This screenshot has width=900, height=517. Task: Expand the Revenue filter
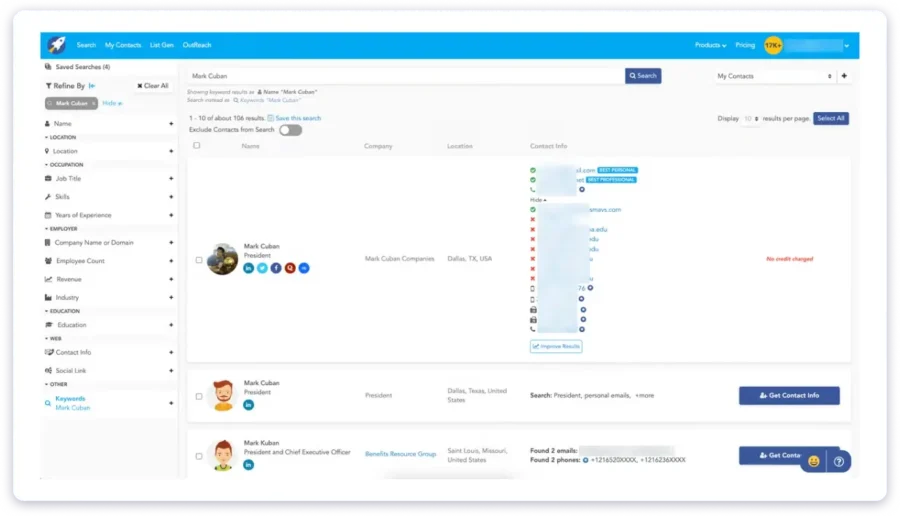click(x=171, y=279)
